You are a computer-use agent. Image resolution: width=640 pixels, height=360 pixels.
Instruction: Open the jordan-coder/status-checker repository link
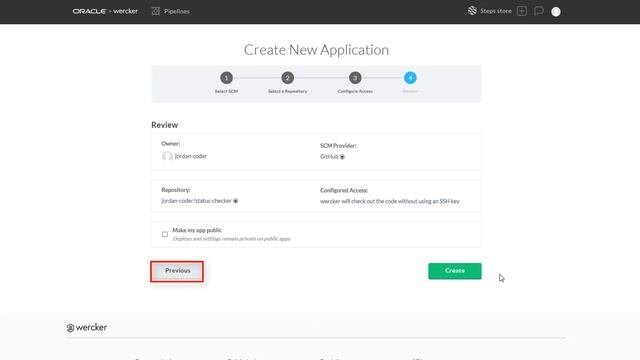pos(196,201)
